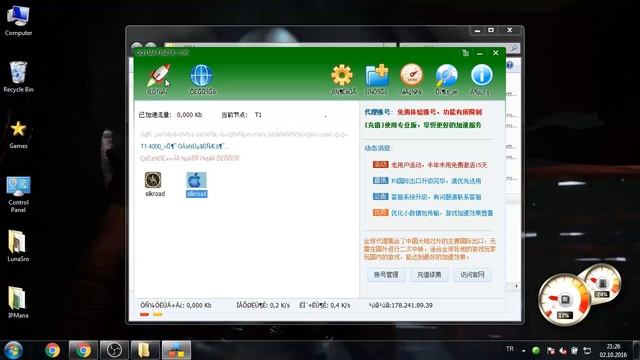Click the small menu icon in green title bar
This screenshot has width=640, height=360.
pyautogui.click(x=465, y=53)
